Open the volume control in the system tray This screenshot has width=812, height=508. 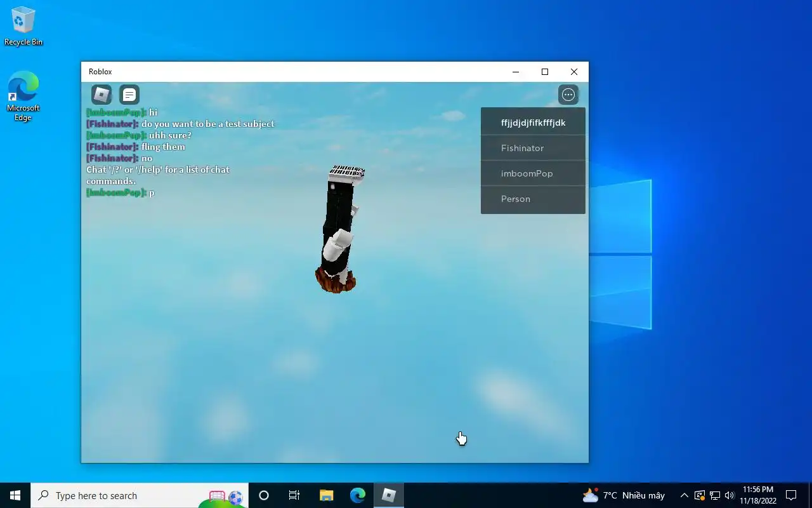pos(730,495)
